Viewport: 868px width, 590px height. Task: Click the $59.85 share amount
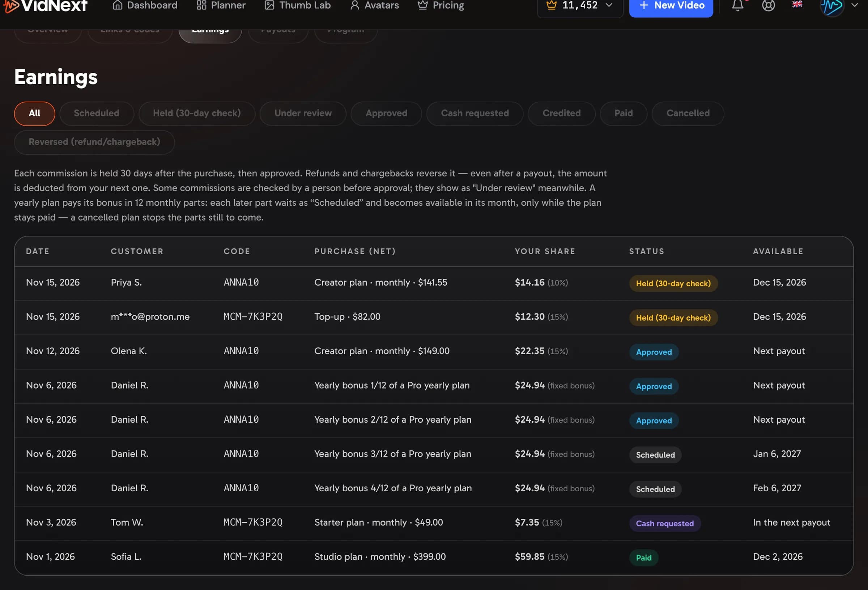pyautogui.click(x=529, y=557)
